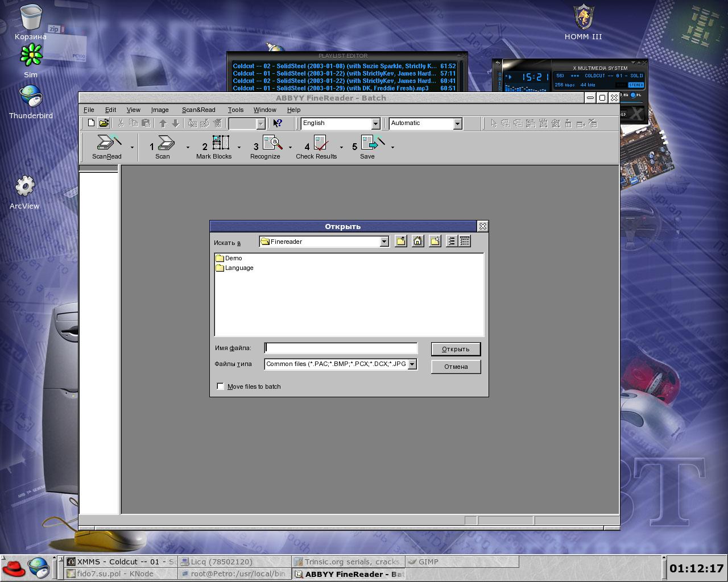Click the file name input field
This screenshot has width=728, height=582.
[341, 348]
